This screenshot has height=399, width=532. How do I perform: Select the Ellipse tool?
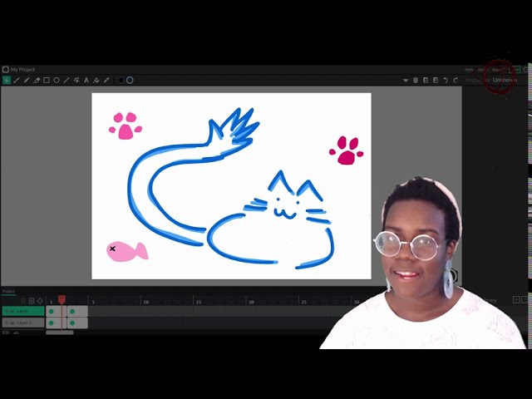(x=57, y=80)
